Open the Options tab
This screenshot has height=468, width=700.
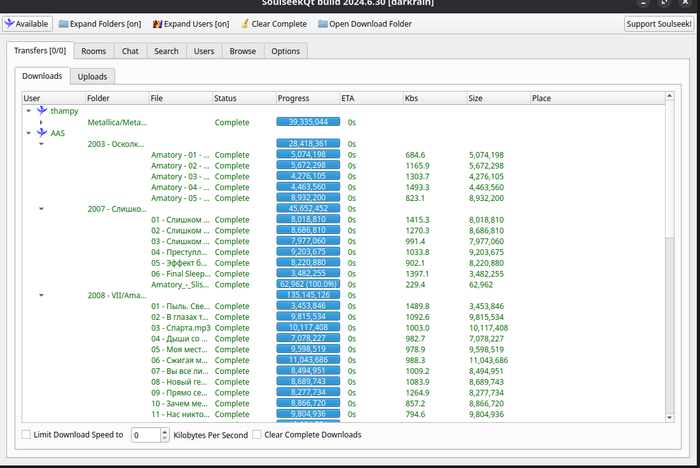pos(286,51)
